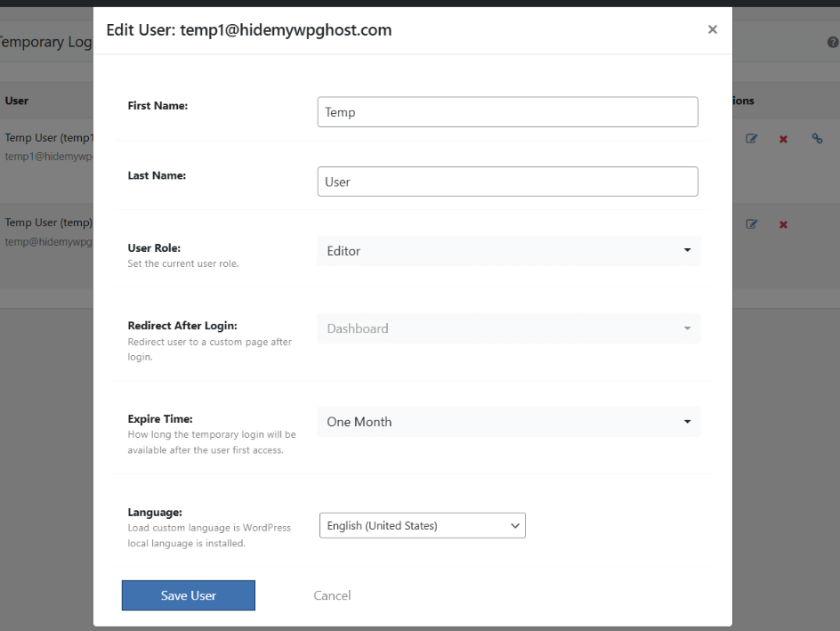Close the Edit User dialog

click(x=712, y=28)
